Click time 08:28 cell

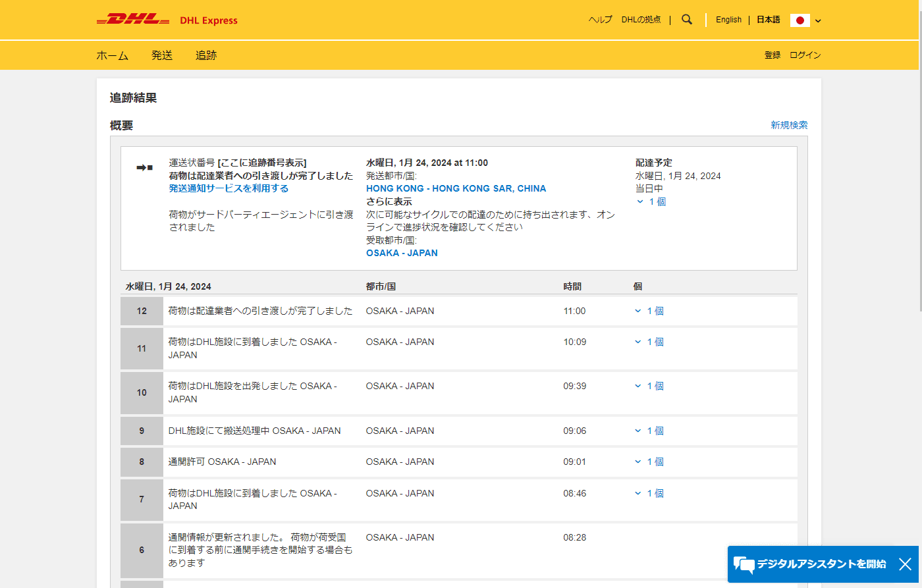(574, 537)
